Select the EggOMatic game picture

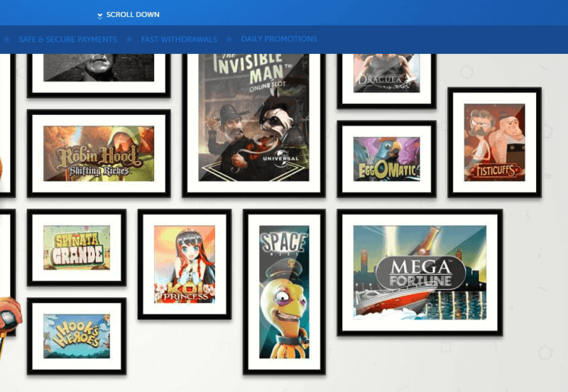click(386, 158)
